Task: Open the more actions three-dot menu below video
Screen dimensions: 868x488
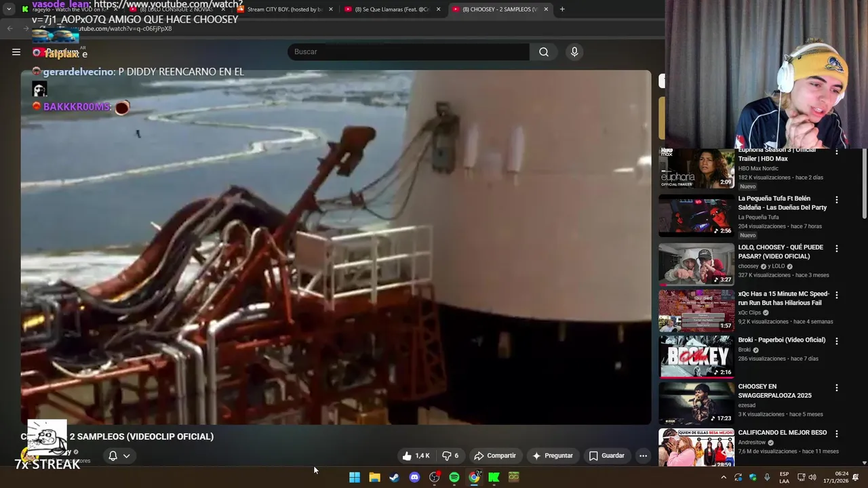Action: coord(643,455)
